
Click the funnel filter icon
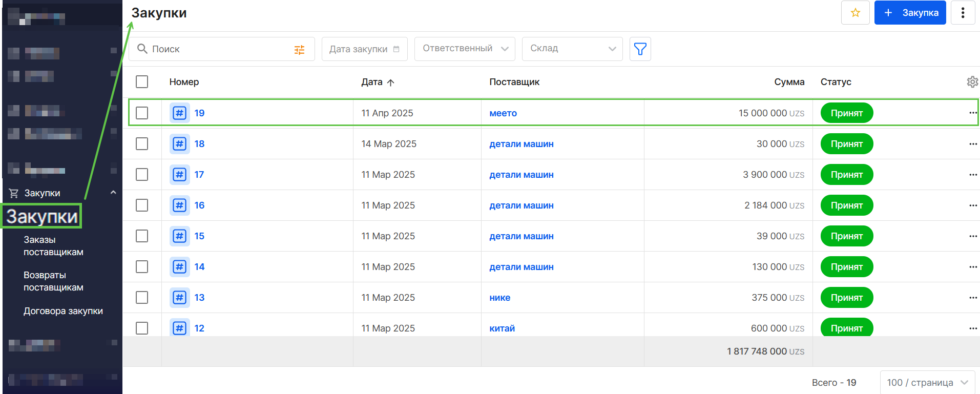640,49
